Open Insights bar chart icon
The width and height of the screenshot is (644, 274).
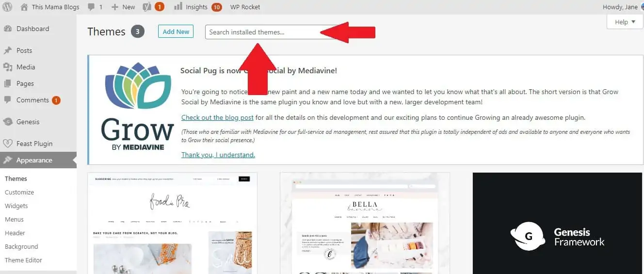(x=178, y=6)
